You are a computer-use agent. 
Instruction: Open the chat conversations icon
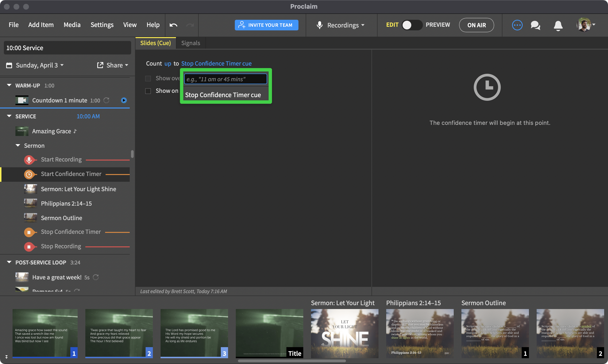point(535,25)
